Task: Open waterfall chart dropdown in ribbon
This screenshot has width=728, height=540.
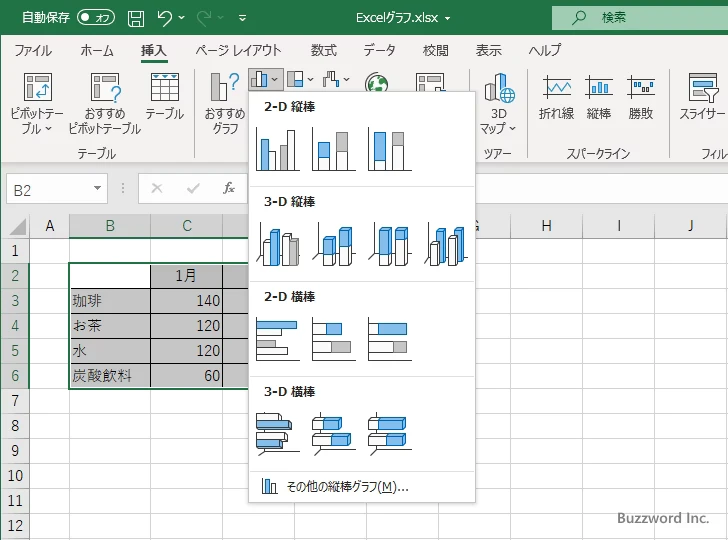Action: [x=336, y=79]
